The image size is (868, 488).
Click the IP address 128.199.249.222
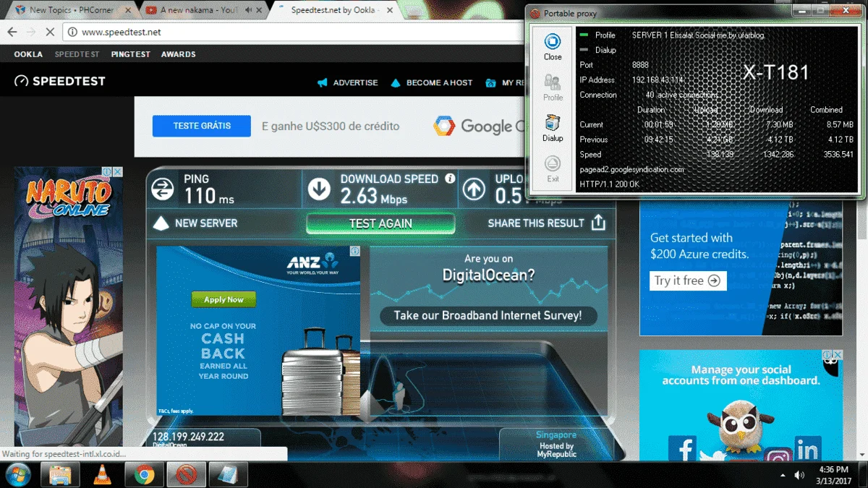pos(188,437)
